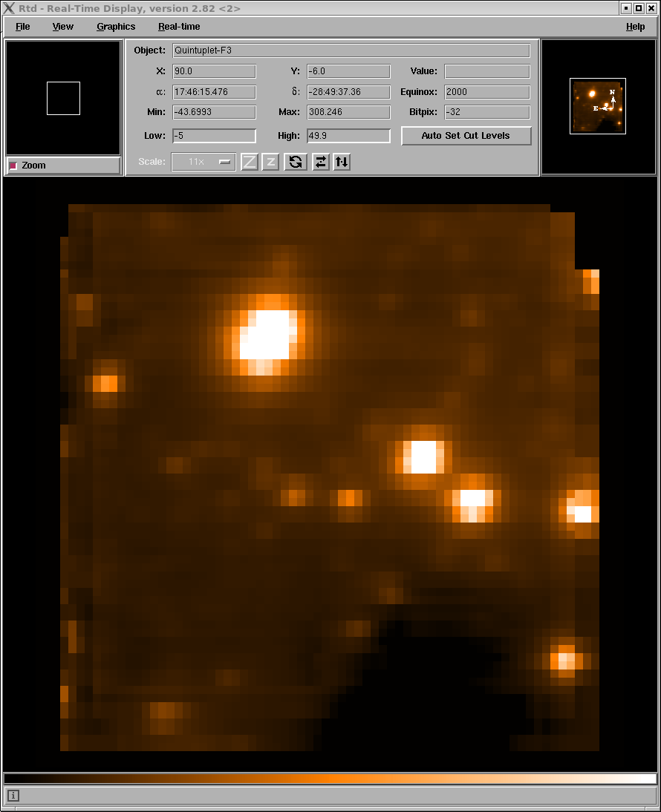Open the View menu
This screenshot has width=661, height=812.
[x=63, y=27]
